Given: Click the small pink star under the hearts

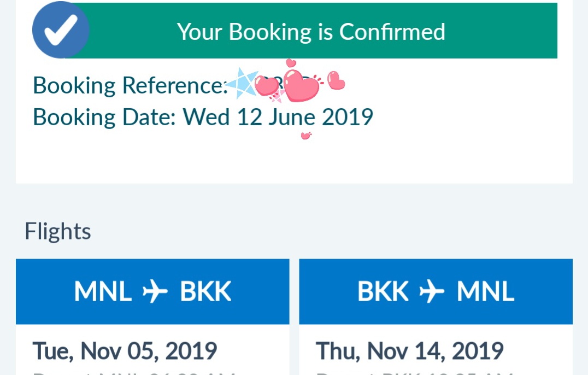Looking at the screenshot, I should pos(278,96).
